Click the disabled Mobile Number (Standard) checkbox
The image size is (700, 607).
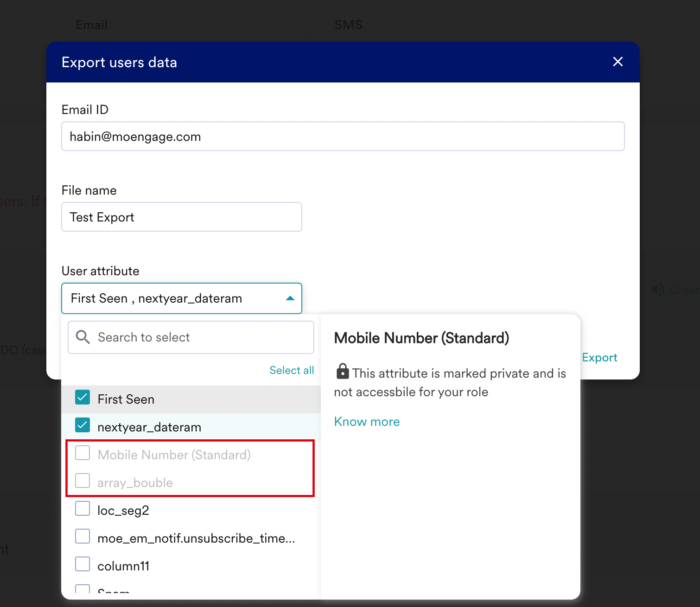pos(83,453)
